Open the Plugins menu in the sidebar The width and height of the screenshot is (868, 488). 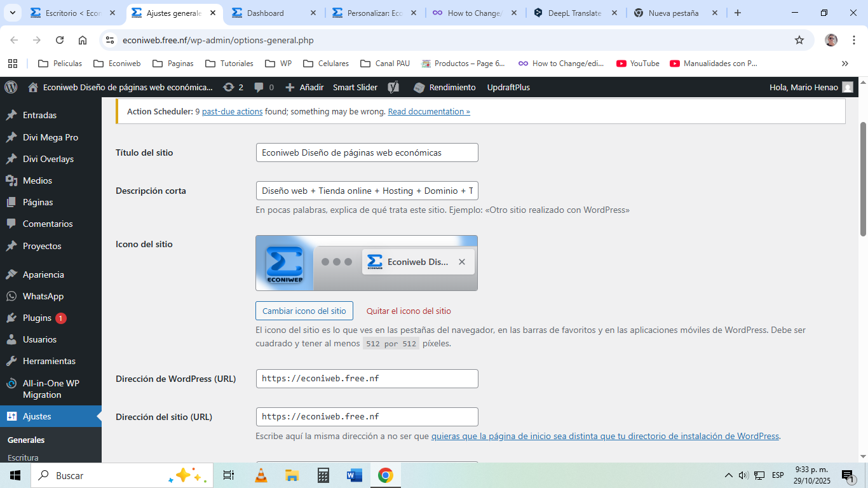click(x=37, y=318)
